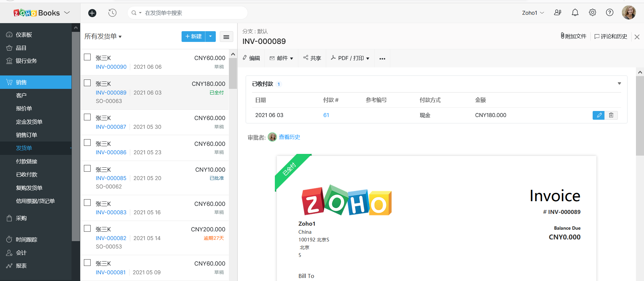This screenshot has height=281, width=644.
Task: Click the 查看历史 link
Action: (289, 137)
